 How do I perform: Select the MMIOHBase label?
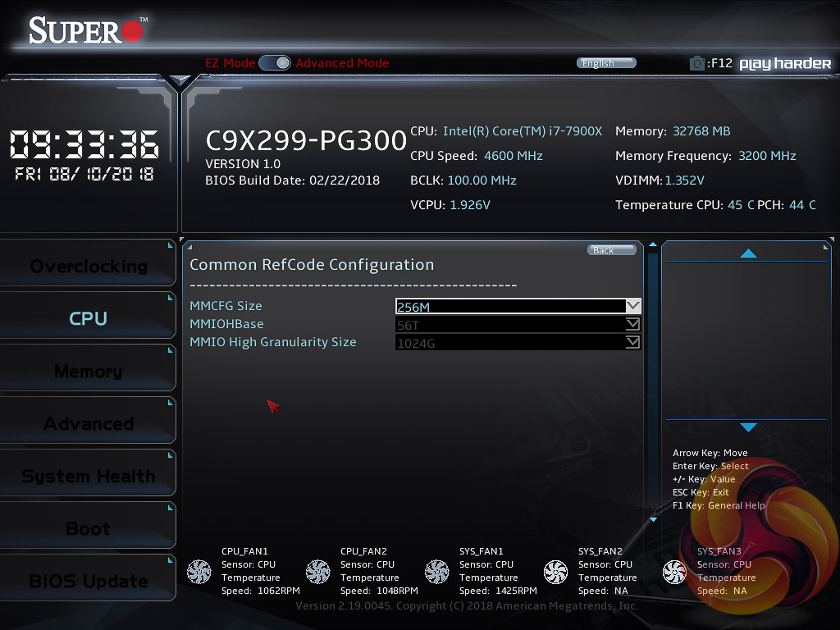click(x=226, y=324)
